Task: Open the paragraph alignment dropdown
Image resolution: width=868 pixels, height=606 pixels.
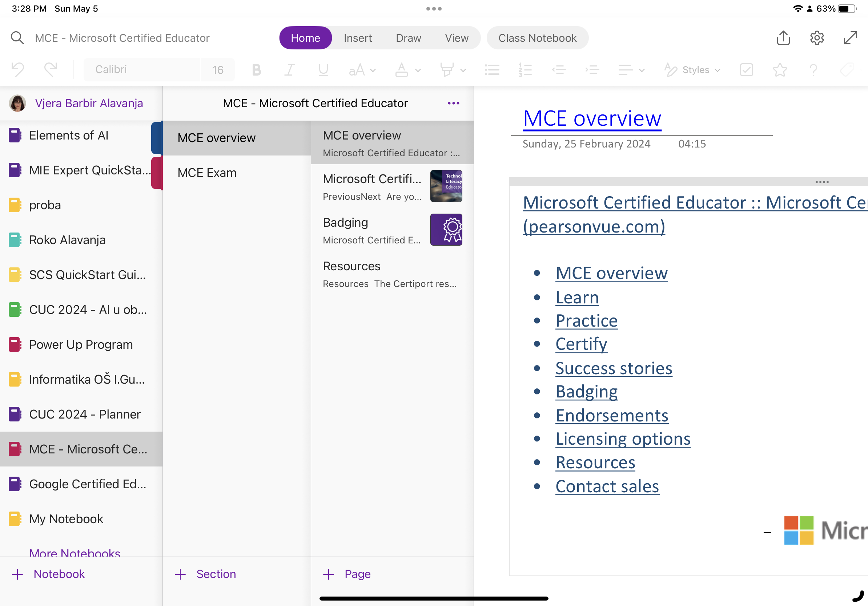Action: [631, 70]
